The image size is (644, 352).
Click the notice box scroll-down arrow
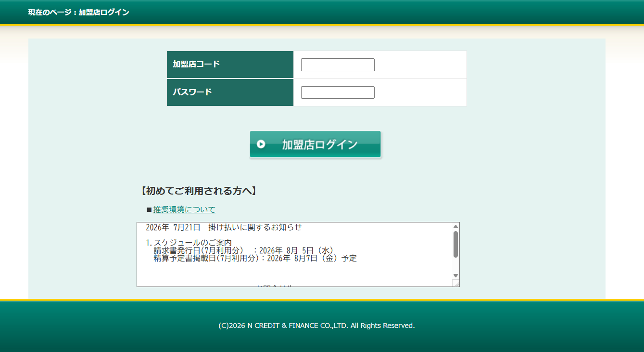click(455, 275)
